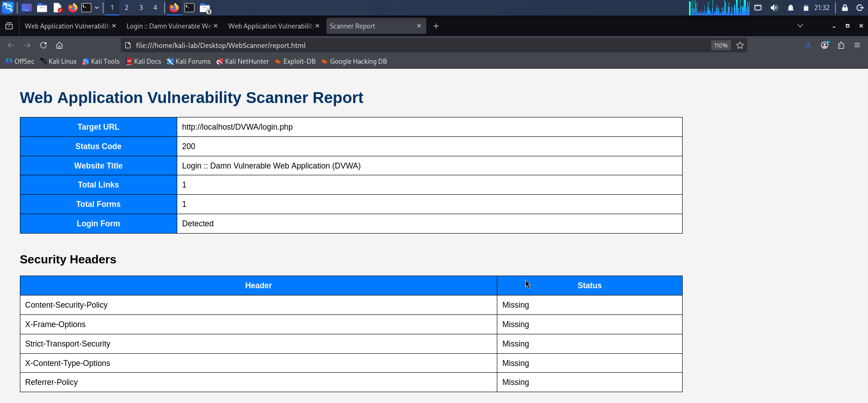Viewport: 868px width, 403px height.
Task: Switch to the first Web Application Vulnerability tab
Action: tap(67, 26)
